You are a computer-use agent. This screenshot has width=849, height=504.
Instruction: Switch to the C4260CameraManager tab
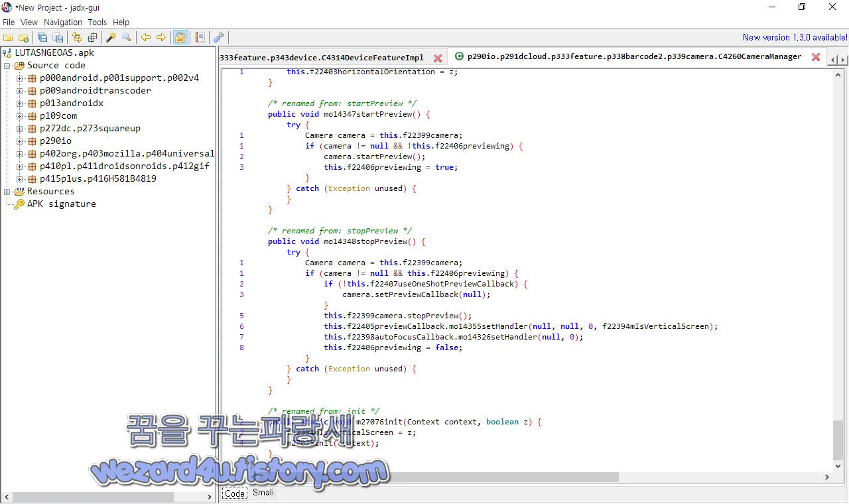point(635,57)
